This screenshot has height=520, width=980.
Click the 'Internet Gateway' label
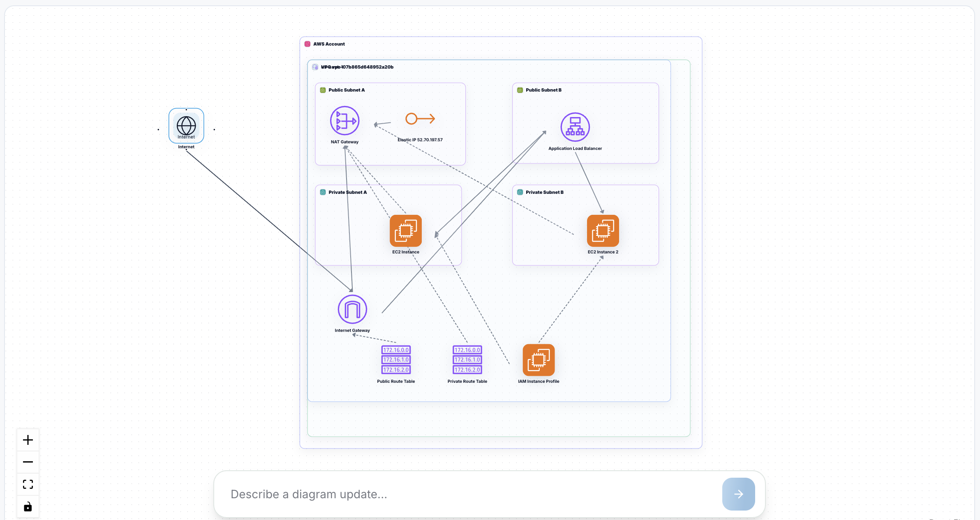[352, 330]
